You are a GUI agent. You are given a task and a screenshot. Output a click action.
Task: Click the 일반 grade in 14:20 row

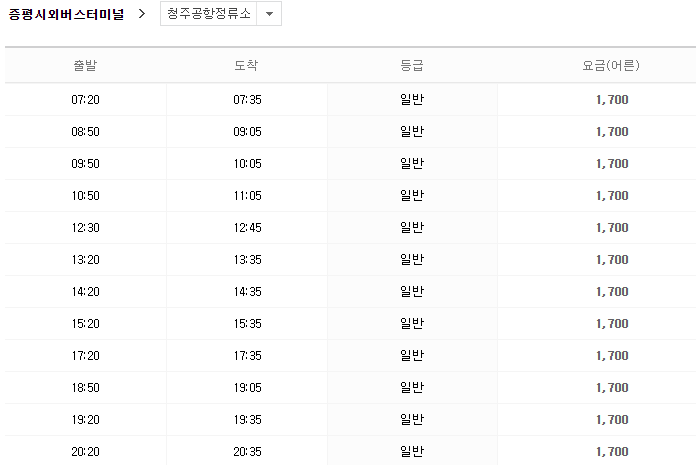click(412, 292)
